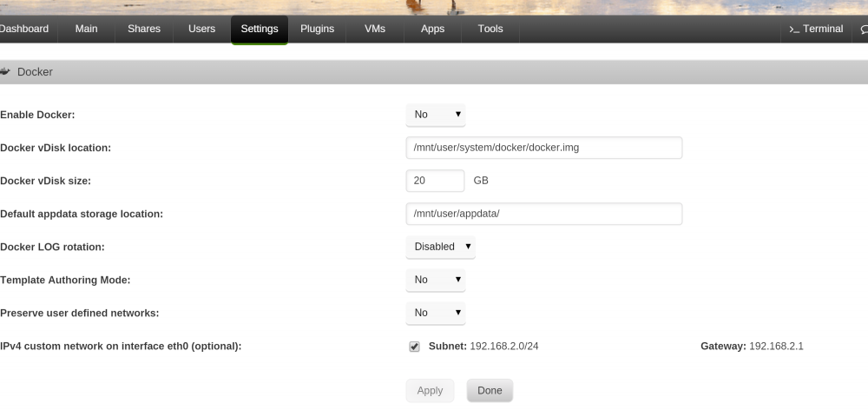Edit Default appdata storage location field
The height and width of the screenshot is (417, 868).
(x=544, y=214)
